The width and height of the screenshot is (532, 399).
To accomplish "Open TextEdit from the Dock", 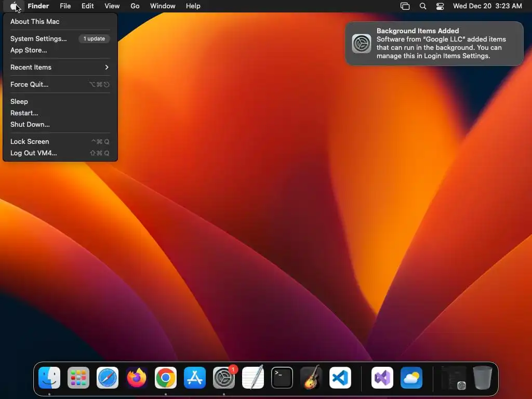I will coord(253,378).
